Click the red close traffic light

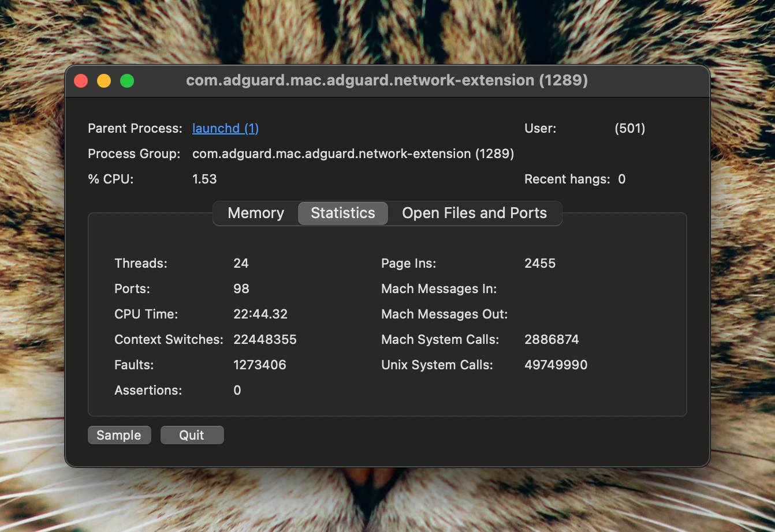point(81,80)
